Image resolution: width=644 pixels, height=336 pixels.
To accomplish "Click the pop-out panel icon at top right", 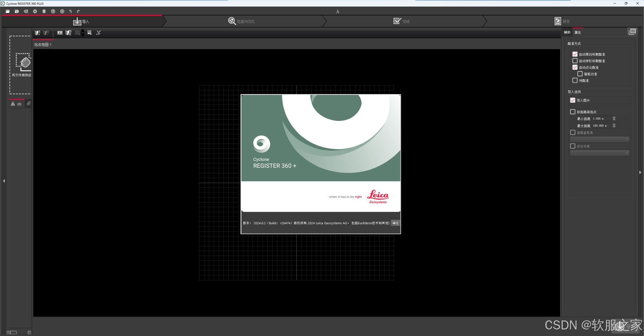I will [632, 32].
